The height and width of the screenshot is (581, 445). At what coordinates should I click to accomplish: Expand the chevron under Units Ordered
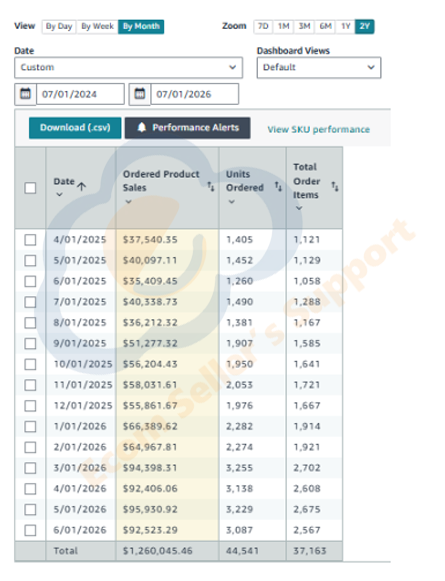click(x=232, y=202)
